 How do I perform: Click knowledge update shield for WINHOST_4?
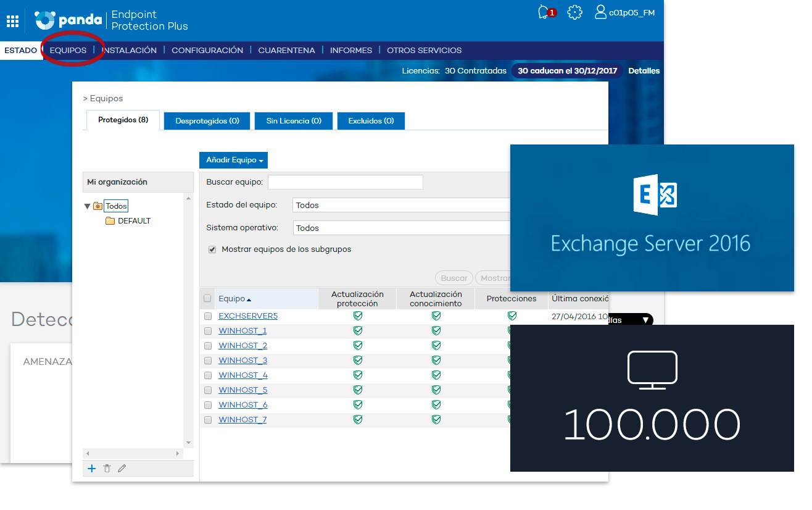436,375
